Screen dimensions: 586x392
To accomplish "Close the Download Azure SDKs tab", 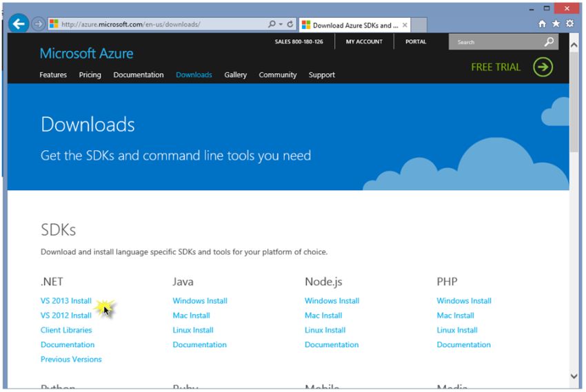I will click(x=405, y=25).
